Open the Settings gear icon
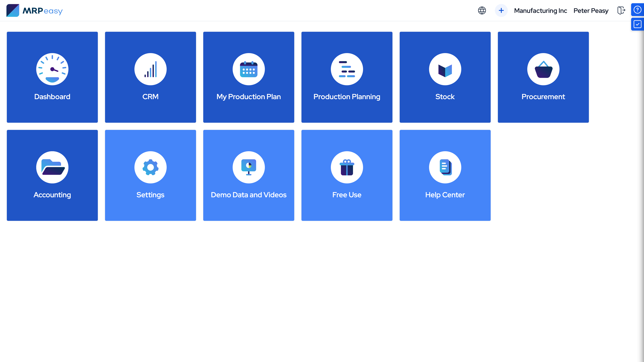Viewport: 644px width, 362px height. pos(150,167)
